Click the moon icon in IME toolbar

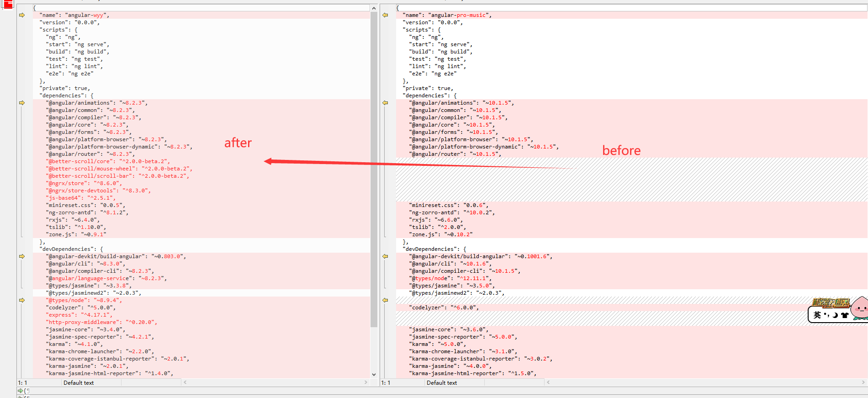[835, 315]
